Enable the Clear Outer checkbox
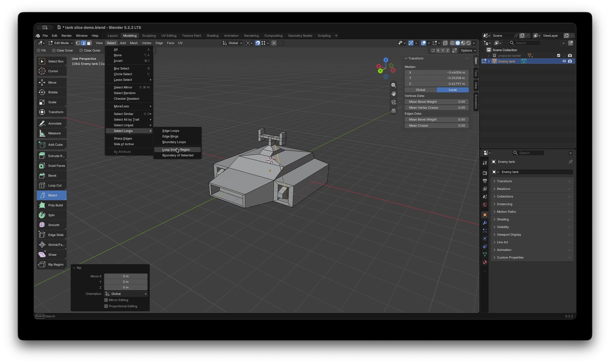Viewport: 610px width, 364px height. [x=81, y=51]
